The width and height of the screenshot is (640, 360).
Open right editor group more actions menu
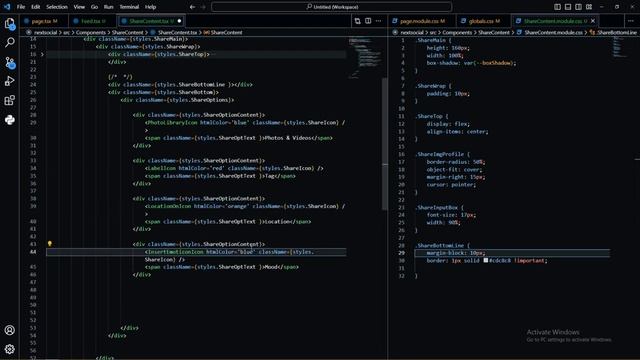631,21
